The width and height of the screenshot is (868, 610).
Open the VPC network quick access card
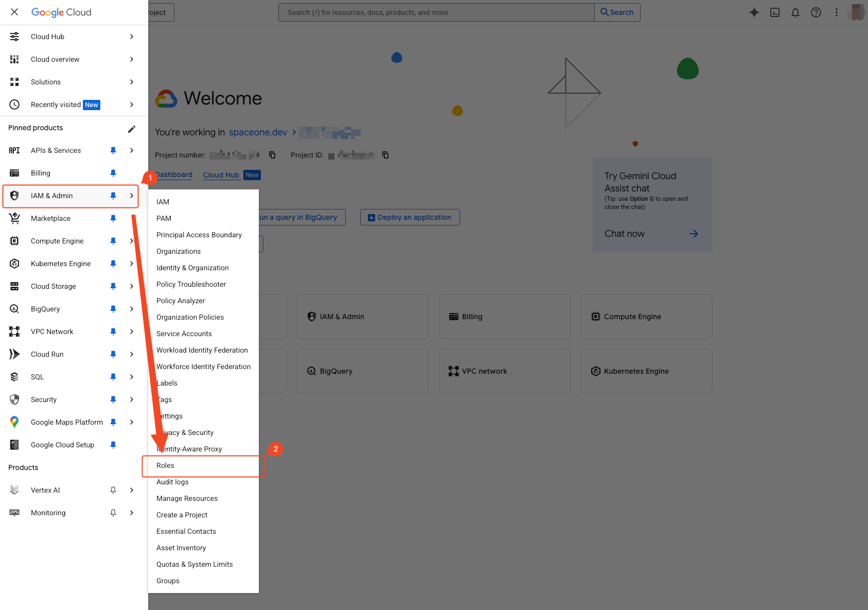[504, 371]
